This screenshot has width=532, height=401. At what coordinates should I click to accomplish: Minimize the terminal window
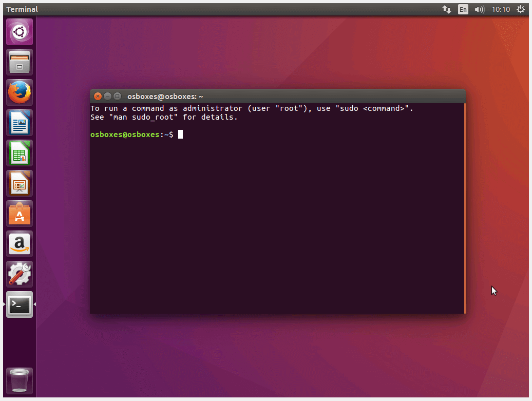click(107, 97)
